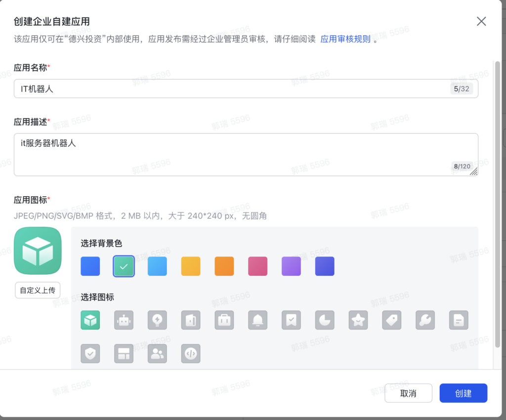Select the shield check icon
The width and height of the screenshot is (506, 420).
(90, 353)
